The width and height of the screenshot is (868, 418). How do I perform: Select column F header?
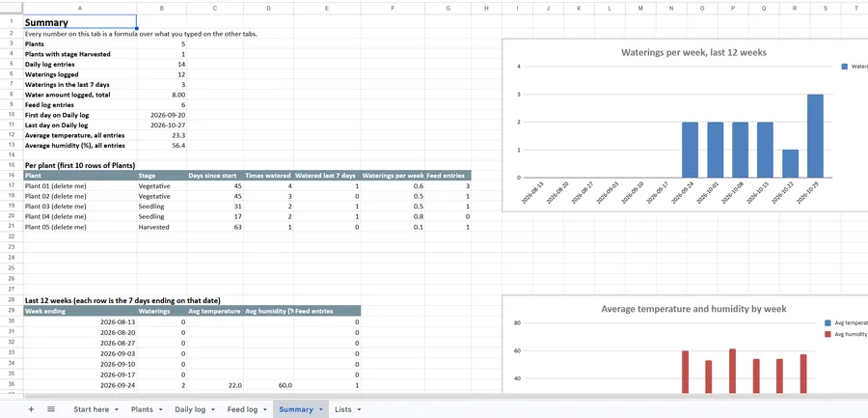click(x=393, y=8)
